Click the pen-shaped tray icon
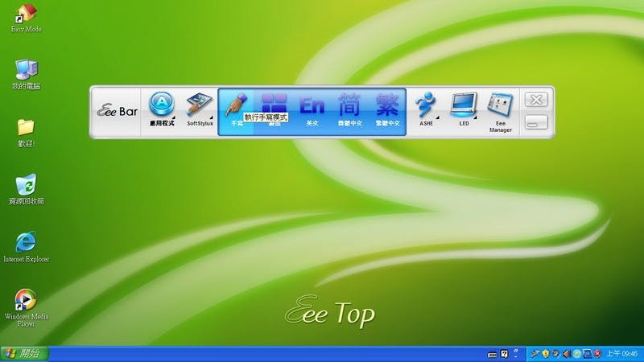 (x=535, y=353)
